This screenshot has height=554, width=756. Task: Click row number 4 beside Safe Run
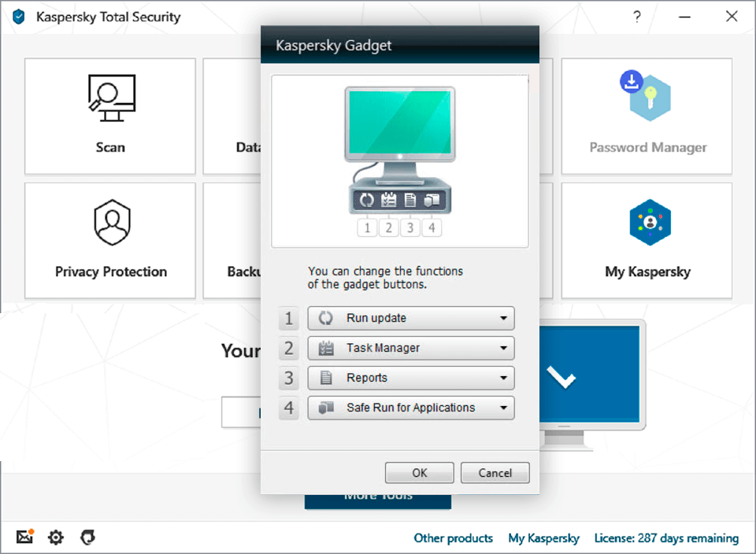289,408
